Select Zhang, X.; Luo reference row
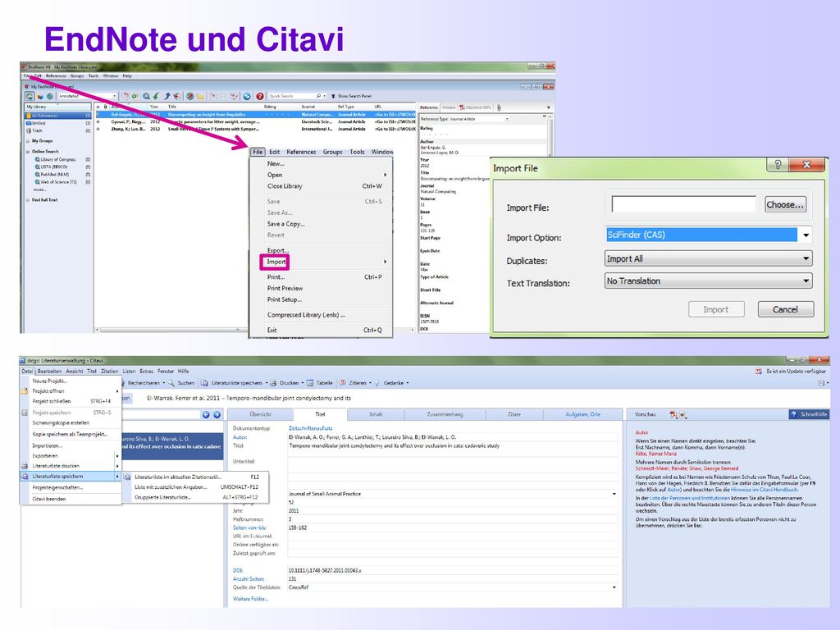This screenshot has height=630, width=840. (256, 129)
